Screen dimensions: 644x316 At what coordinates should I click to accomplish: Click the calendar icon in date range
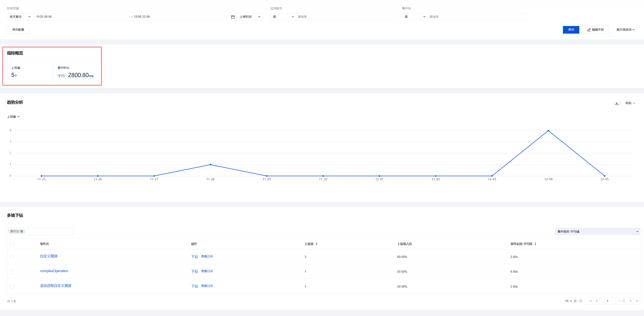pos(233,17)
